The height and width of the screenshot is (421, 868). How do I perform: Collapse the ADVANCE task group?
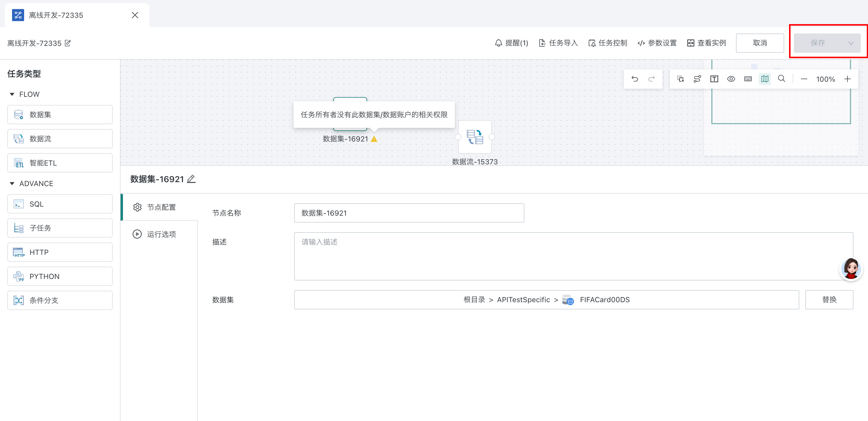[12, 184]
